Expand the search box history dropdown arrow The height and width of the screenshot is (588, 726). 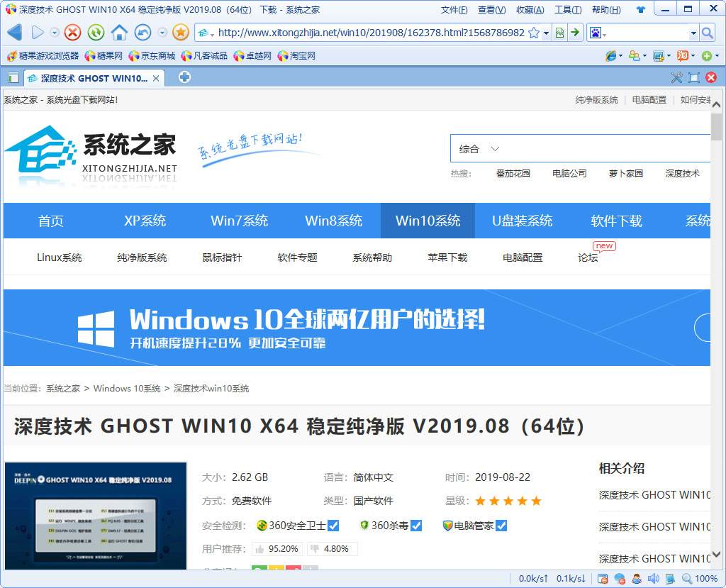[x=693, y=33]
